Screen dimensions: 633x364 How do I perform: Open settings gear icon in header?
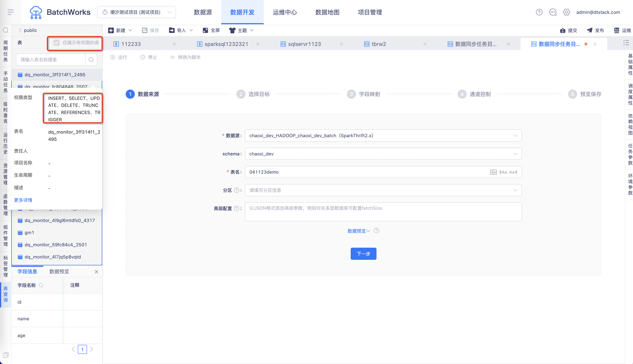pyautogui.click(x=567, y=12)
